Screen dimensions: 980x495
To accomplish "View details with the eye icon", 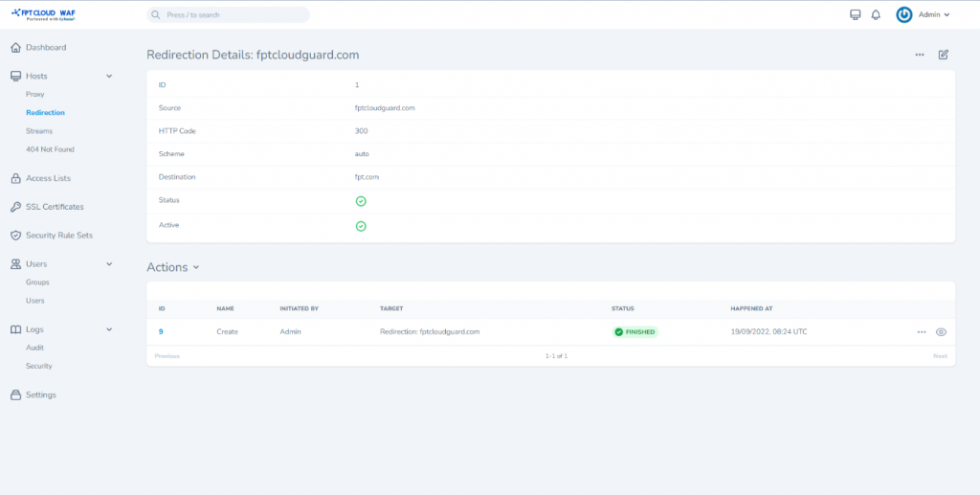I will (941, 331).
